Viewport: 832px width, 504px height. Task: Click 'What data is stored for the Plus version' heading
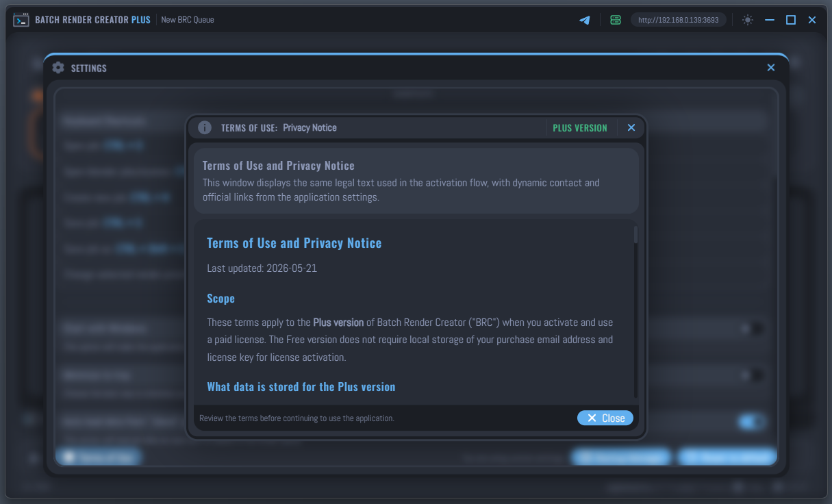(x=301, y=387)
